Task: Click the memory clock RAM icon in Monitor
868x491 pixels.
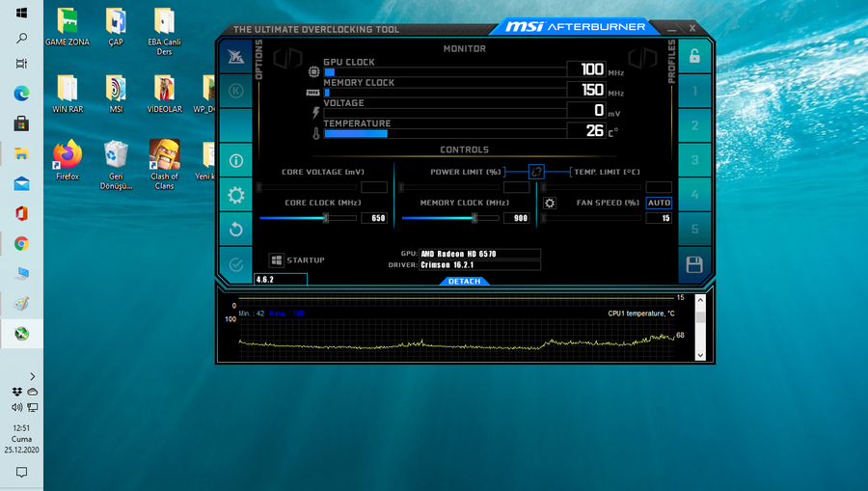Action: tap(313, 93)
